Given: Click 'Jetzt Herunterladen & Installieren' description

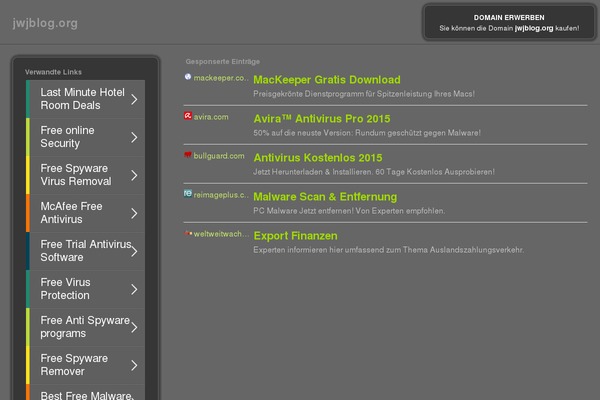Looking at the screenshot, I should click(x=374, y=172).
